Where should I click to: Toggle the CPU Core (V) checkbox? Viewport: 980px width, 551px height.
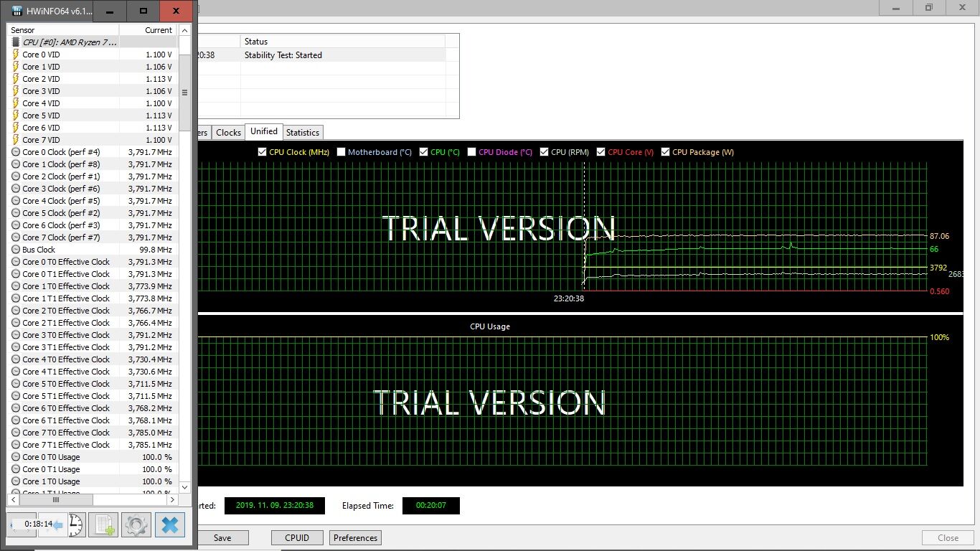pyautogui.click(x=600, y=152)
